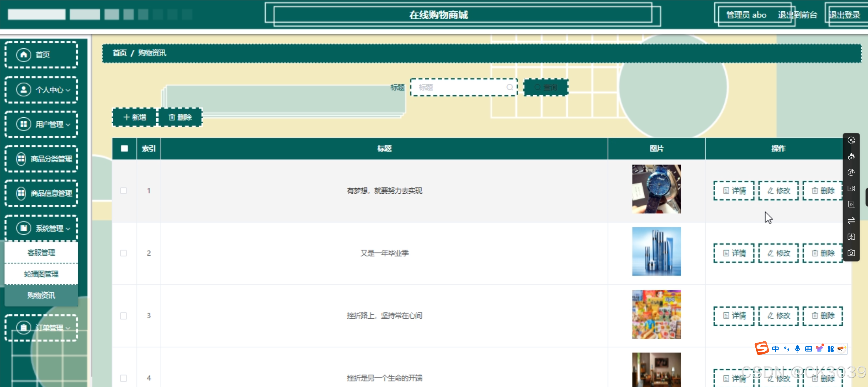Open 客服管理 submenu item

coord(41,252)
